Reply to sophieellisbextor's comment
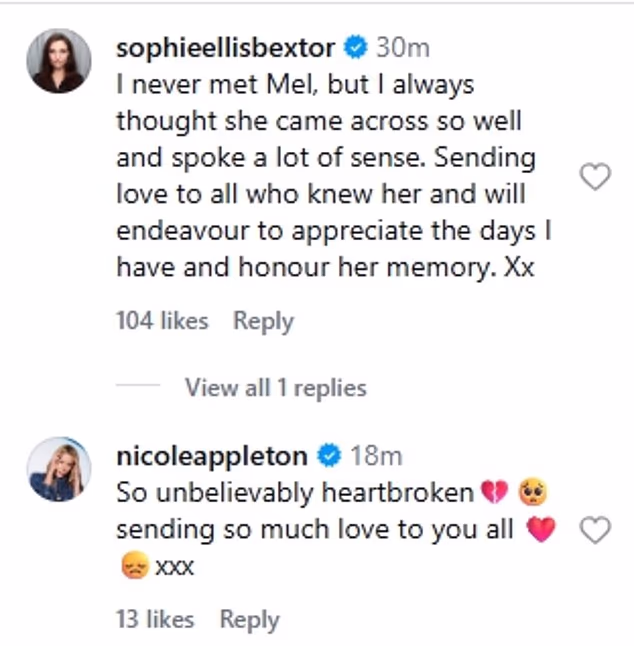The width and height of the screenshot is (634, 646). [x=263, y=321]
